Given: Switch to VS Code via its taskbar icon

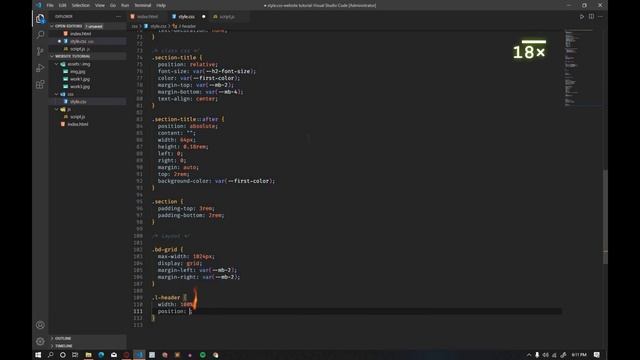Looking at the screenshot, I should click(x=139, y=355).
